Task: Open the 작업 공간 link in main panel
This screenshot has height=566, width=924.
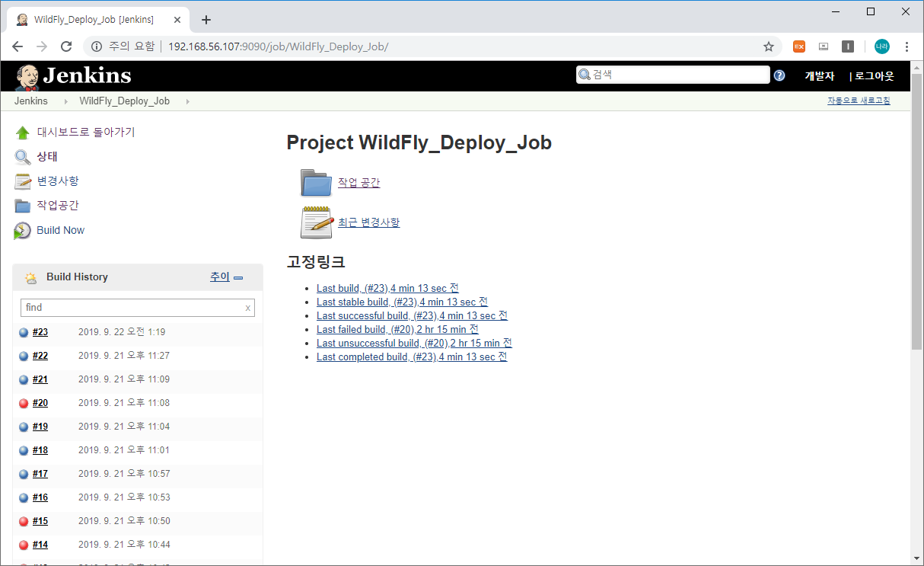Action: pyautogui.click(x=358, y=183)
